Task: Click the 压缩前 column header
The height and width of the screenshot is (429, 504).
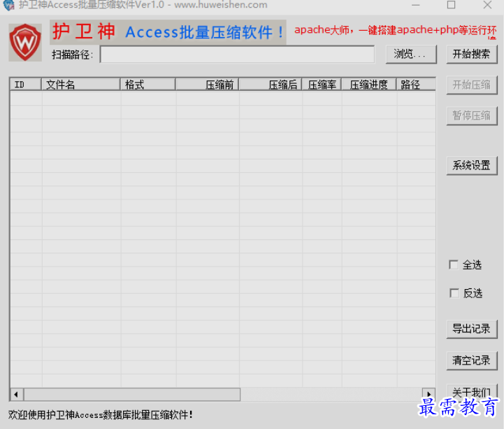Action: coord(207,85)
